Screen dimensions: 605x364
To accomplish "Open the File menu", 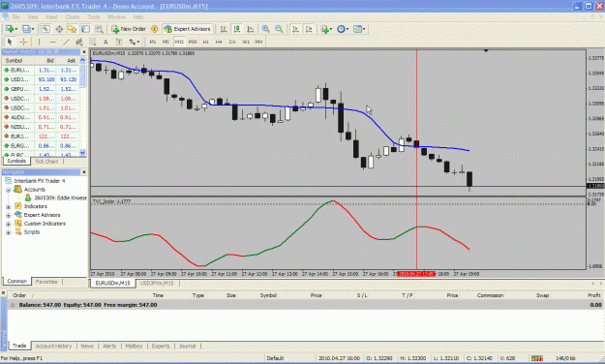I will [15, 17].
